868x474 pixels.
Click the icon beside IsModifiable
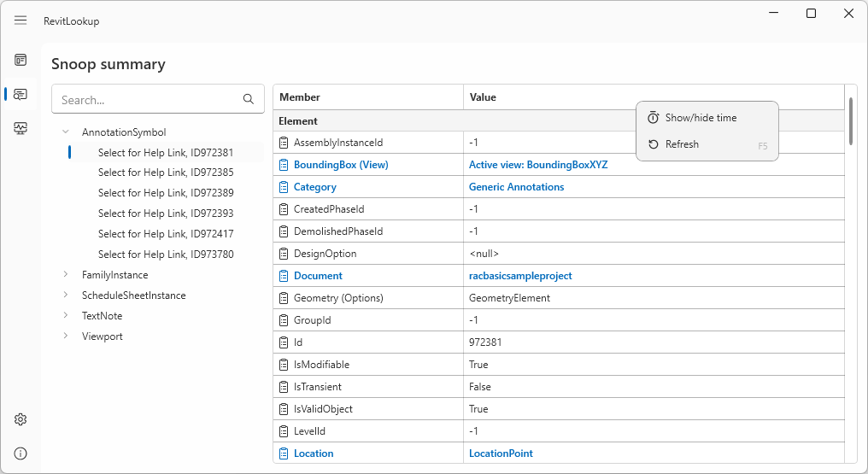(x=284, y=365)
